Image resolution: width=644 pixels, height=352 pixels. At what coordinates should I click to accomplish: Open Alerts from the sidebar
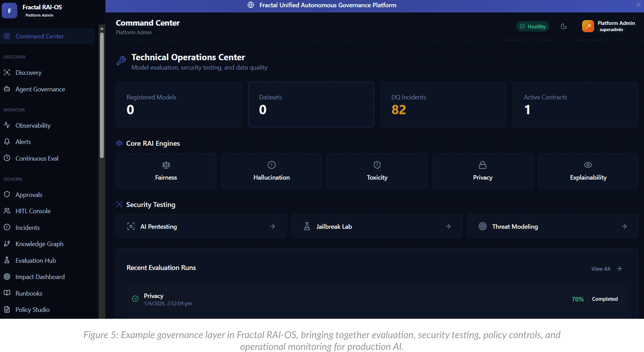[48, 142]
